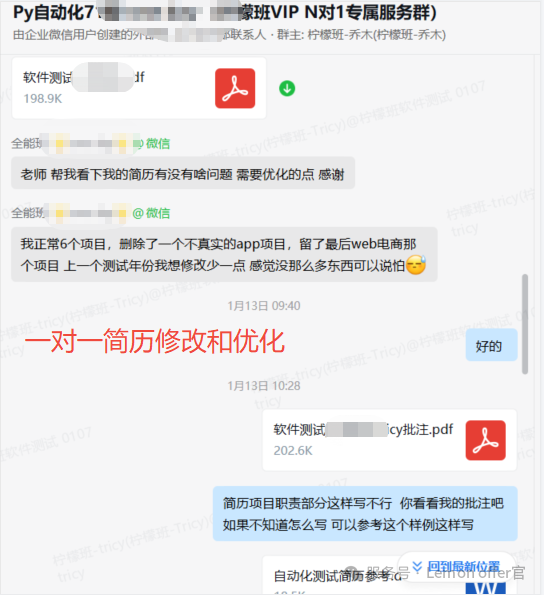
Task: Click the group title Py自动化 header
Action: 225,13
